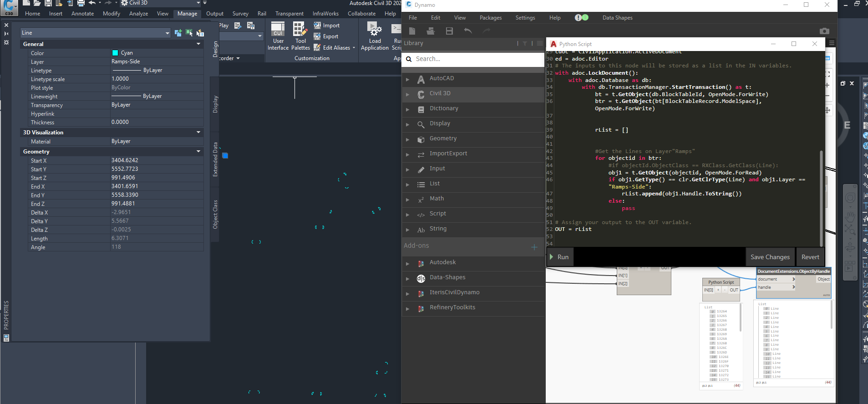Click the Dynamo Undo arrow icon
Screen dimensions: 868x404
[468, 31]
